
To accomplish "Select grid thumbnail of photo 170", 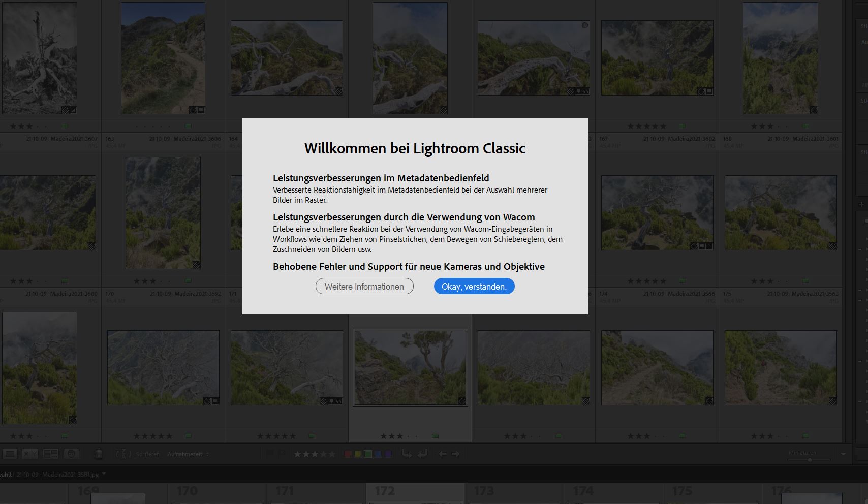I will (x=163, y=368).
